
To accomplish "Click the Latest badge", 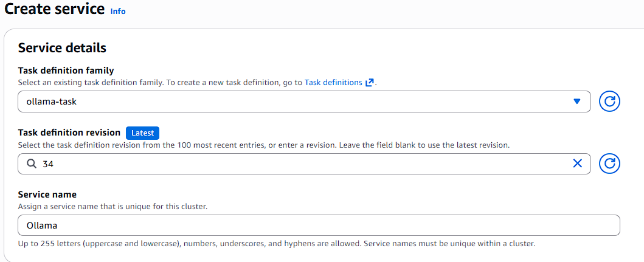I will [x=142, y=133].
